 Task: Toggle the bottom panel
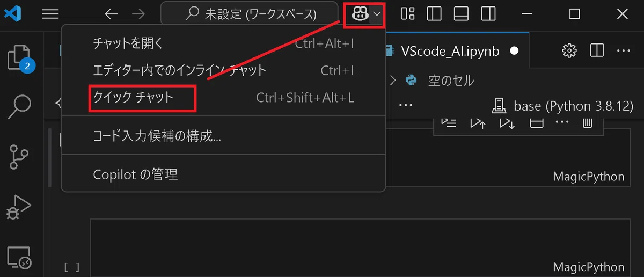[462, 14]
